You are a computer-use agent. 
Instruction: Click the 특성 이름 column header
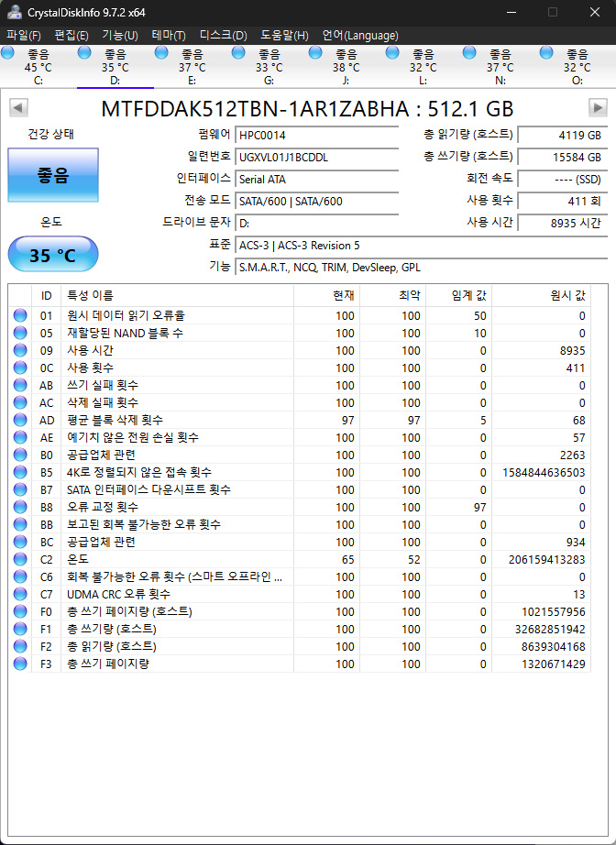(x=177, y=295)
